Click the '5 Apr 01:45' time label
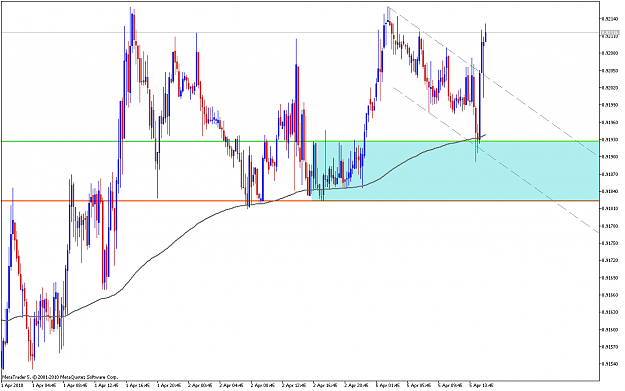 click(387, 385)
